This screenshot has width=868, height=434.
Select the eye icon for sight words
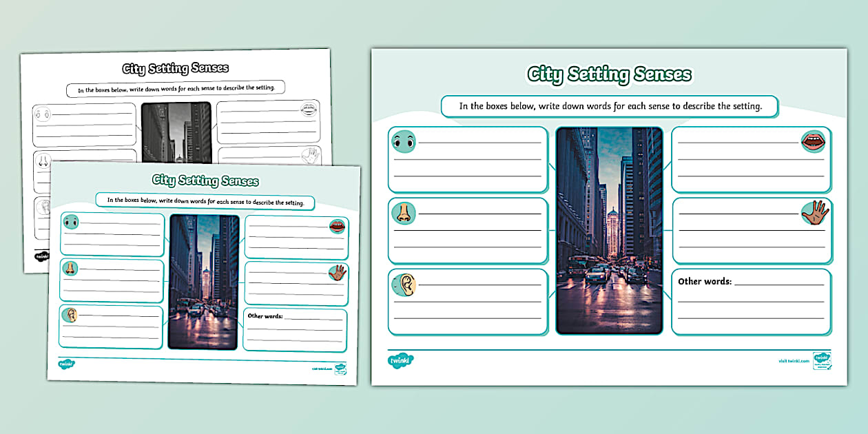click(x=403, y=141)
